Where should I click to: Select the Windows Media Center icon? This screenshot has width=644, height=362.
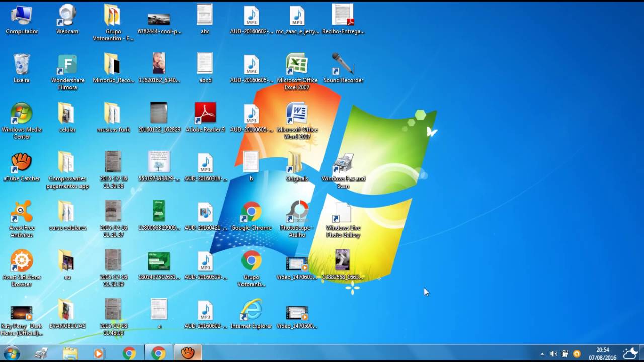click(x=22, y=121)
